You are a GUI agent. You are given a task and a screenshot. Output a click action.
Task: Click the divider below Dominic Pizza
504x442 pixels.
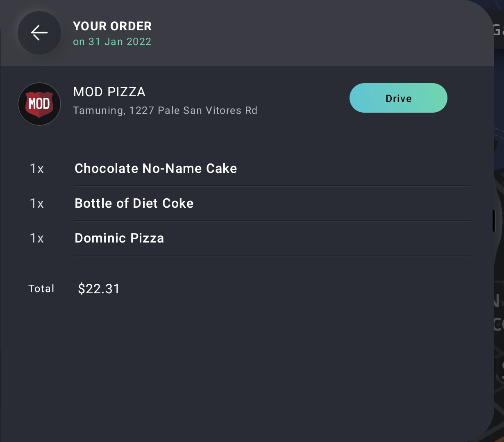coord(272,256)
